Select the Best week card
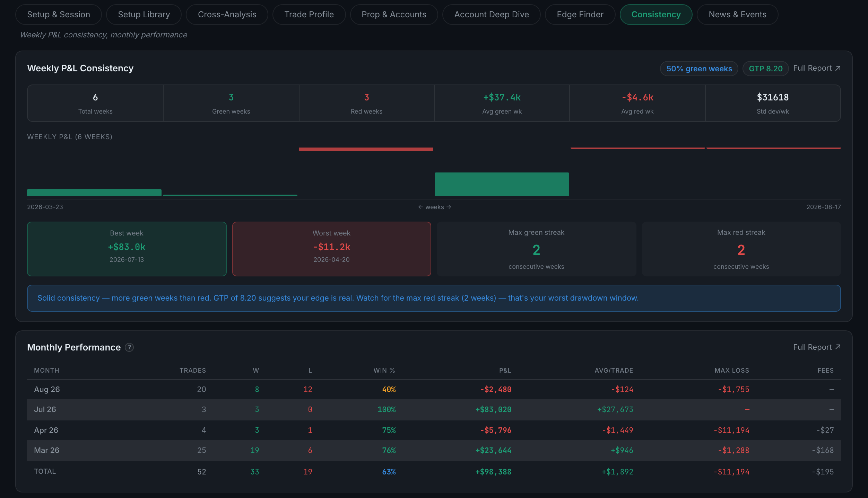The height and width of the screenshot is (498, 868). click(127, 249)
